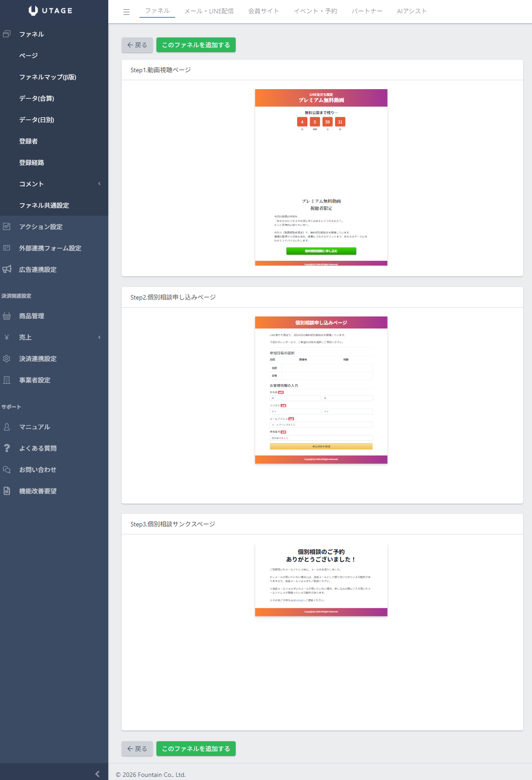Open 外部連携フォーム設定 in sidebar
Viewport: 532px width, 780px height.
pos(50,248)
